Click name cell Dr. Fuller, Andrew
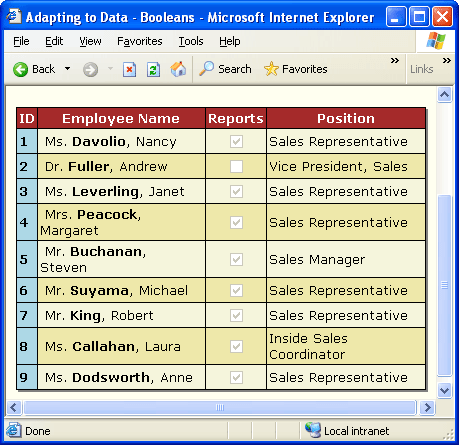Viewport: 459px width, 445px height. [x=121, y=166]
